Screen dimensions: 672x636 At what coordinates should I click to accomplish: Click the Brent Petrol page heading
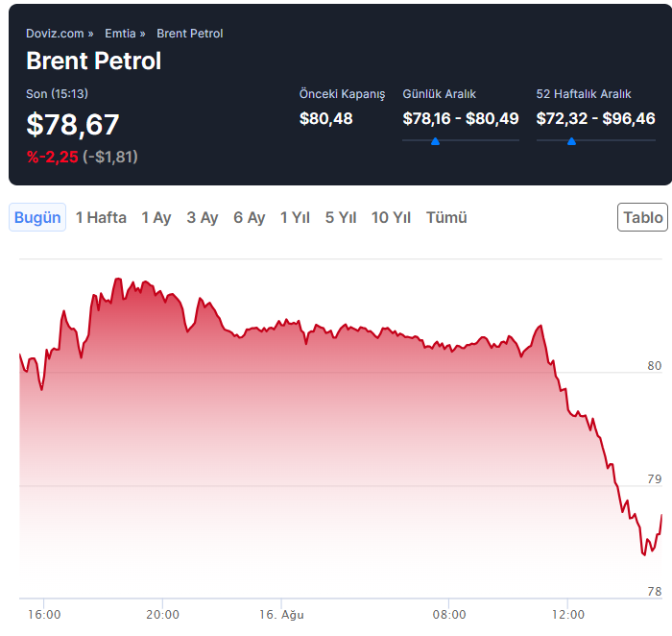(x=94, y=61)
